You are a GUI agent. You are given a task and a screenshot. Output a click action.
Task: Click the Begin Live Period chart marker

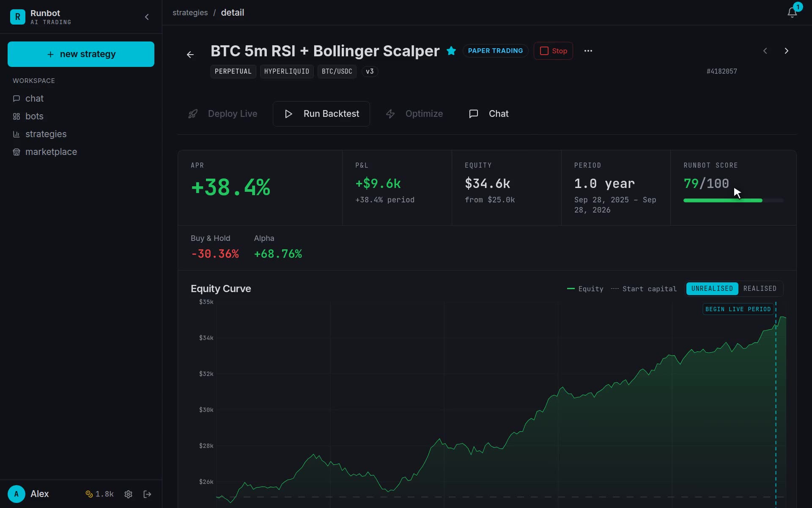point(738,309)
